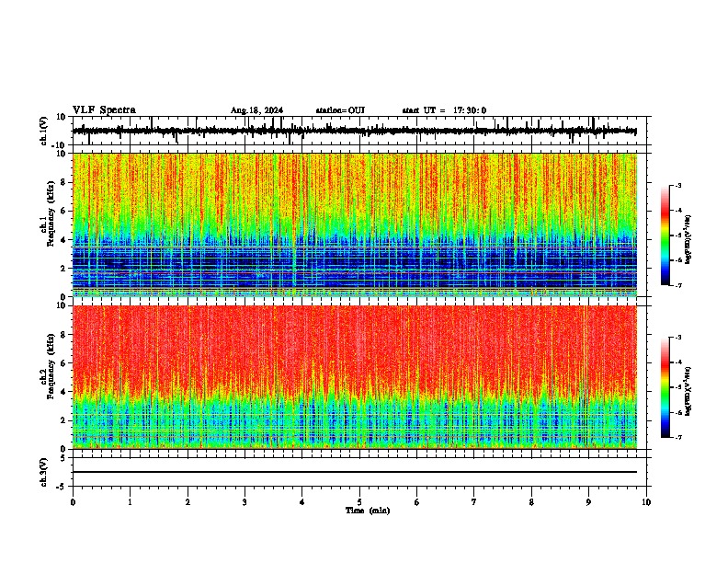The height and width of the screenshot is (563, 728).
Task: Click the 1 minute tick label on time axis
Action: click(x=130, y=501)
